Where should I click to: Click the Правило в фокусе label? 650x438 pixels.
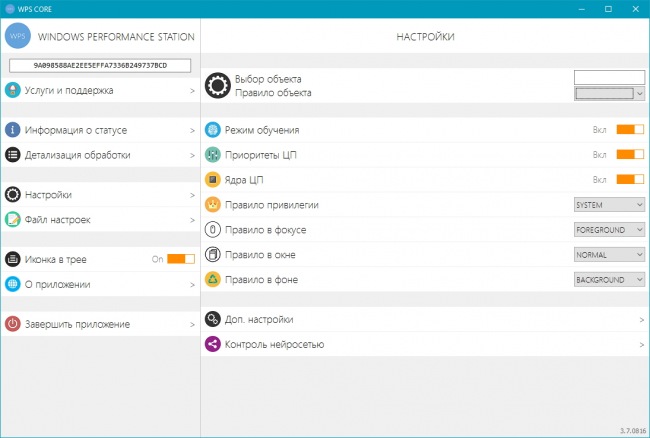click(265, 230)
